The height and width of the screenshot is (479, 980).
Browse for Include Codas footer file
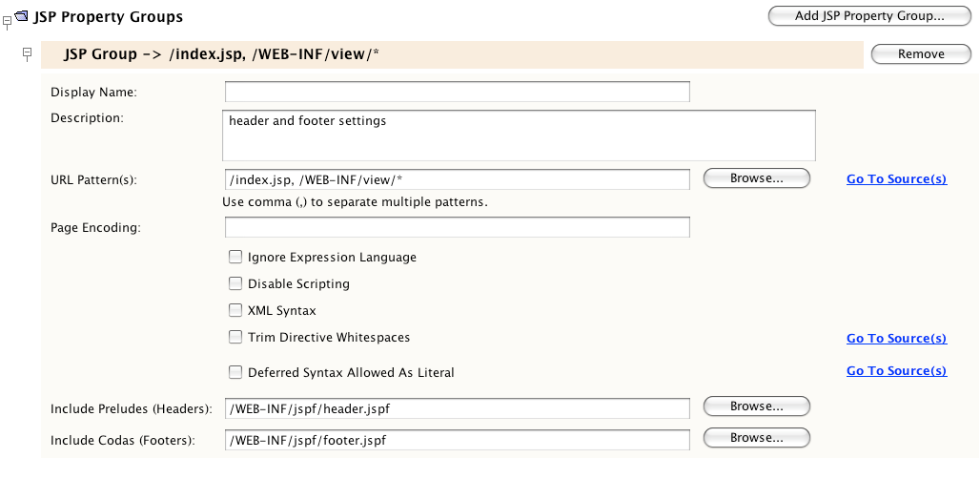(756, 438)
